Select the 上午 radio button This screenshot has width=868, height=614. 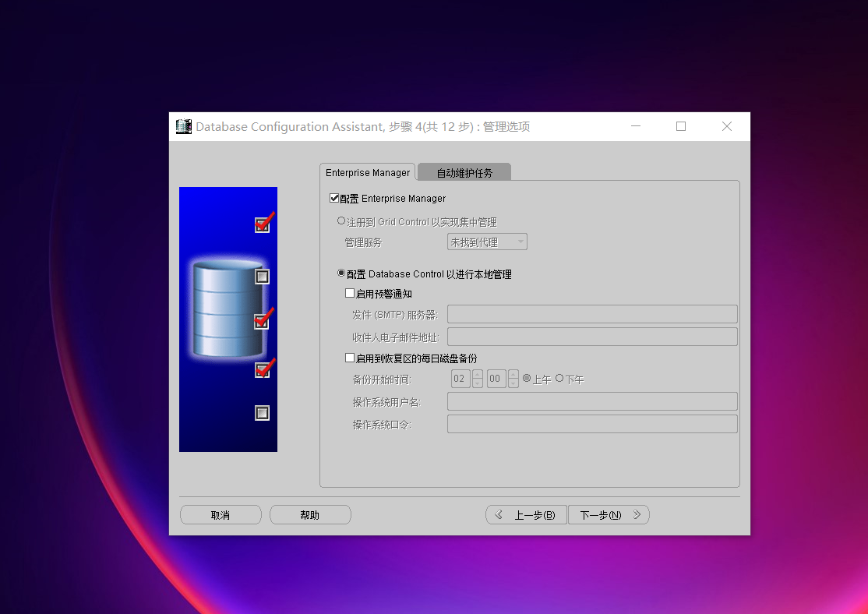[x=527, y=378]
